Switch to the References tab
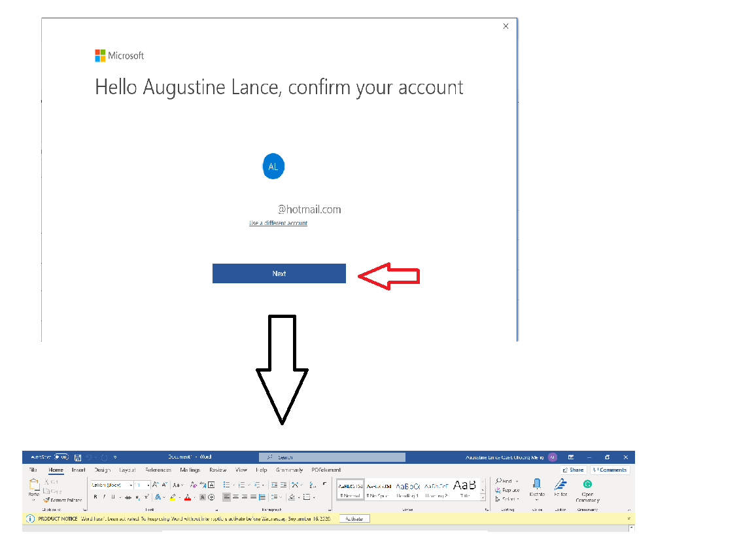The image size is (739, 560). tap(158, 470)
